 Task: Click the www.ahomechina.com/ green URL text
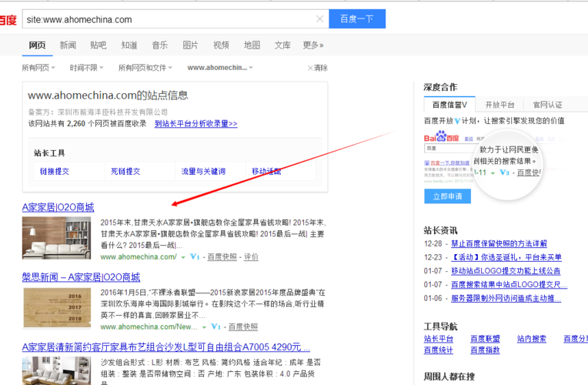139,257
